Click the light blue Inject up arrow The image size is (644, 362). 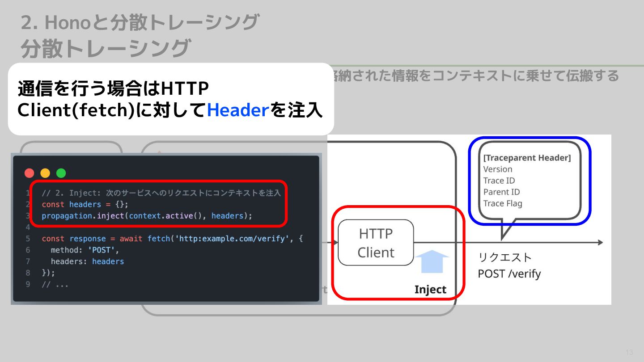(x=432, y=261)
